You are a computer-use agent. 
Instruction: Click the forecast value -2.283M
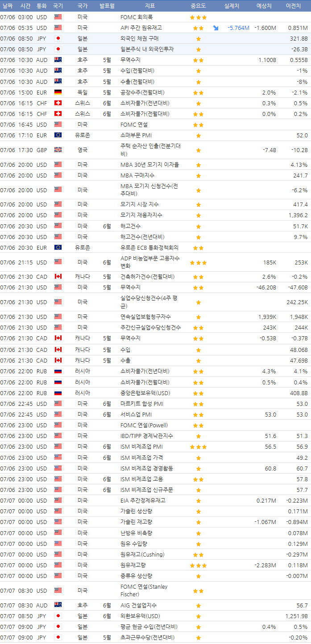265,565
